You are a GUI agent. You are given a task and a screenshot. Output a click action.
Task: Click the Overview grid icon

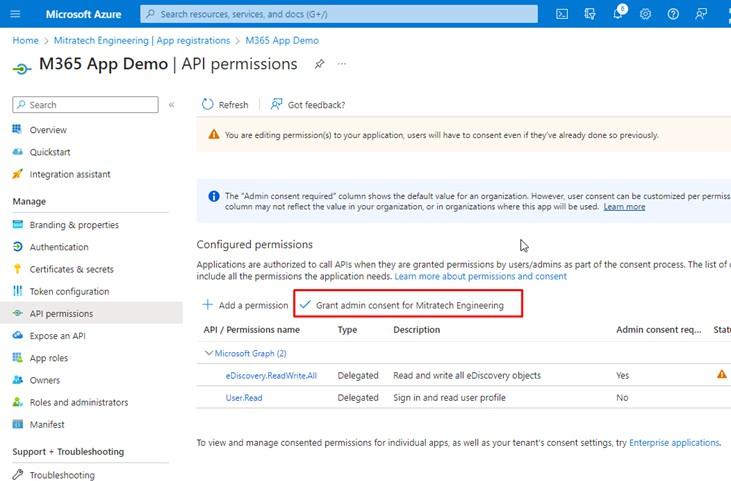coord(17,129)
